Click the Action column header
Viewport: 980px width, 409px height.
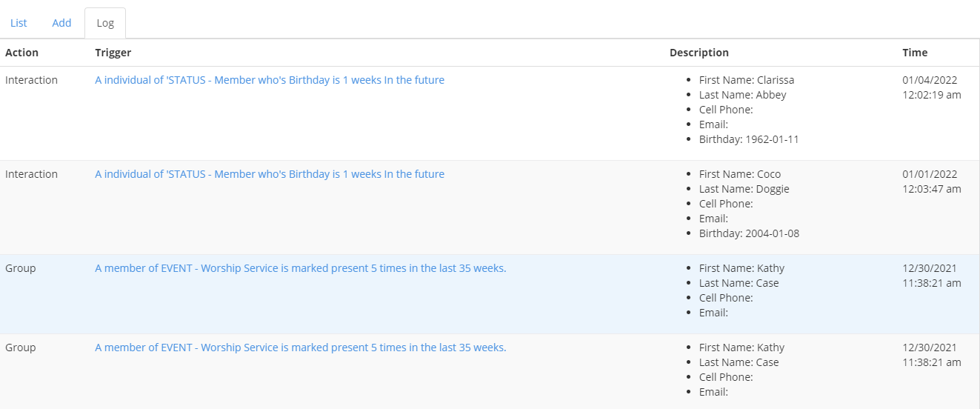tap(21, 53)
